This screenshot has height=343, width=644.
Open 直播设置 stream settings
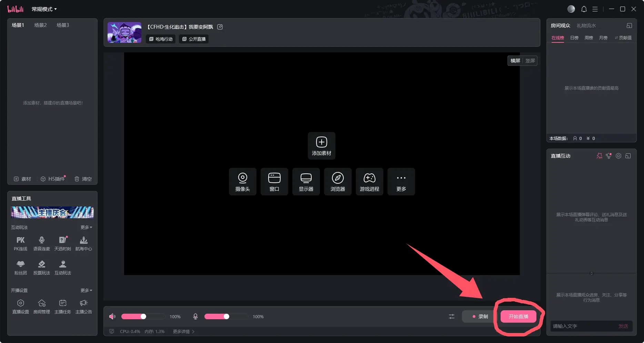[20, 306]
